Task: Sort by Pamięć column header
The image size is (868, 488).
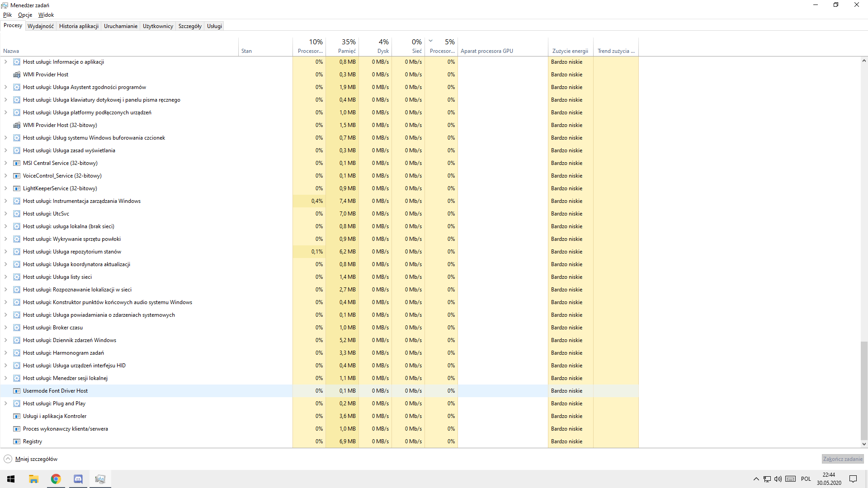Action: click(x=342, y=47)
